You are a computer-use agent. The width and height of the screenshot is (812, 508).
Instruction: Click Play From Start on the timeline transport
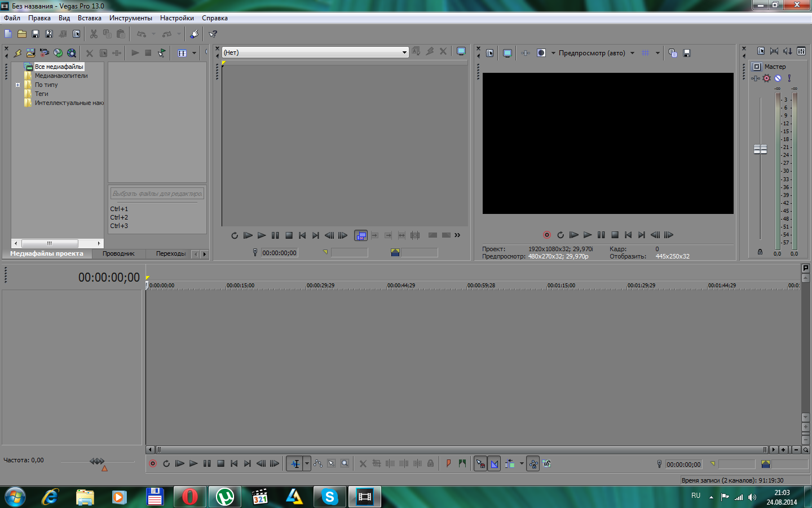point(180,464)
